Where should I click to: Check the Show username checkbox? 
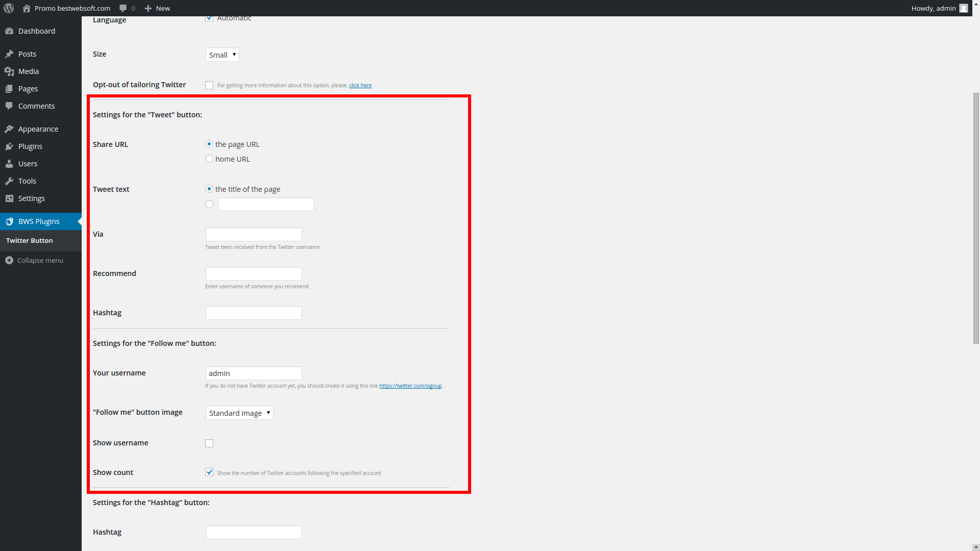(209, 443)
